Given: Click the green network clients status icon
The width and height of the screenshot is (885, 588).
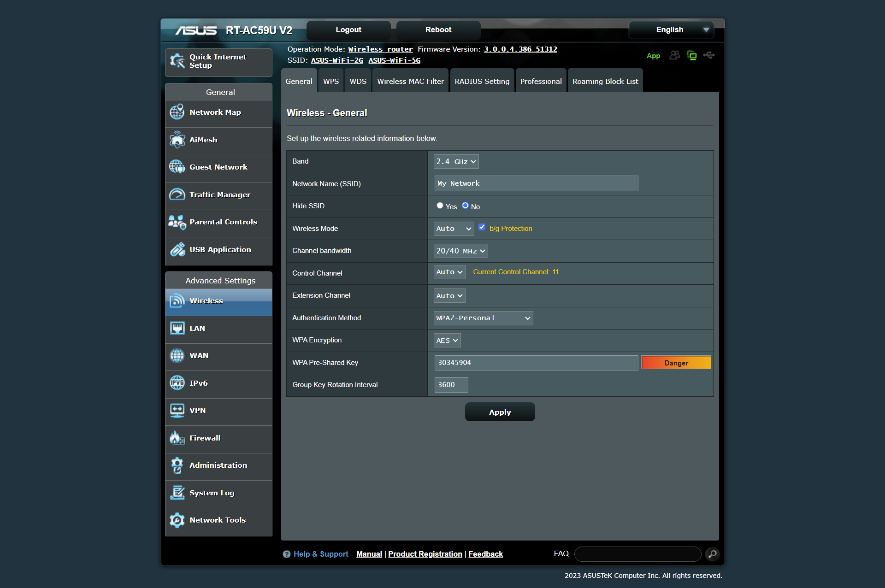Looking at the screenshot, I should click(x=692, y=55).
